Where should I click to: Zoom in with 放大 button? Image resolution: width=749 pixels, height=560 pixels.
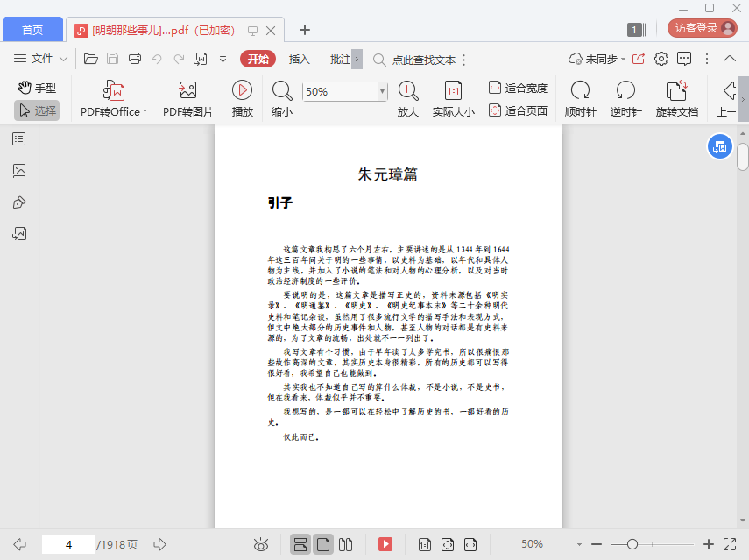(408, 99)
